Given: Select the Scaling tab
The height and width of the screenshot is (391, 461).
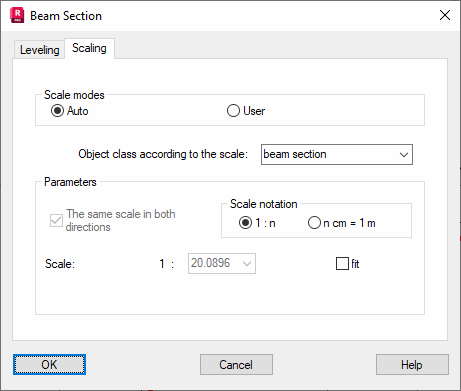Looking at the screenshot, I should [x=89, y=48].
